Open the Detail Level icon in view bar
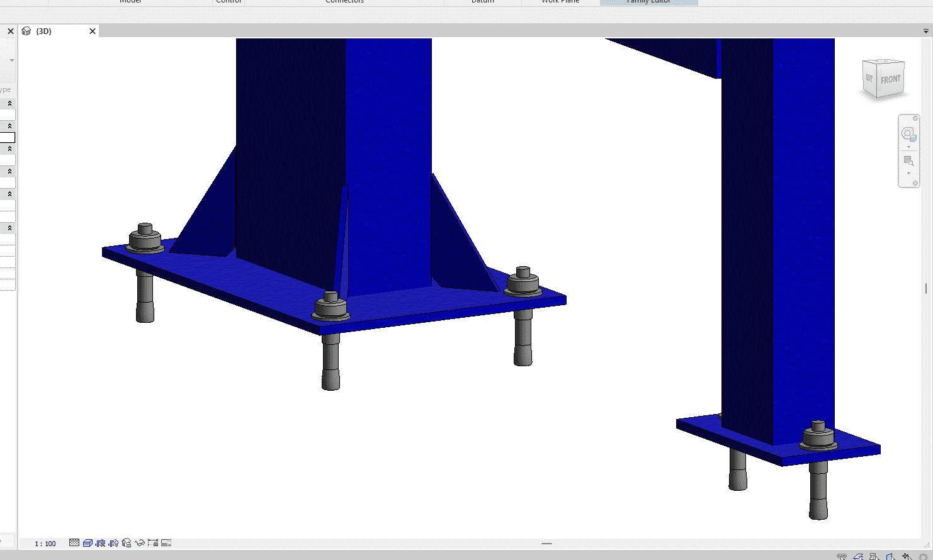The image size is (933, 560). pos(74,543)
